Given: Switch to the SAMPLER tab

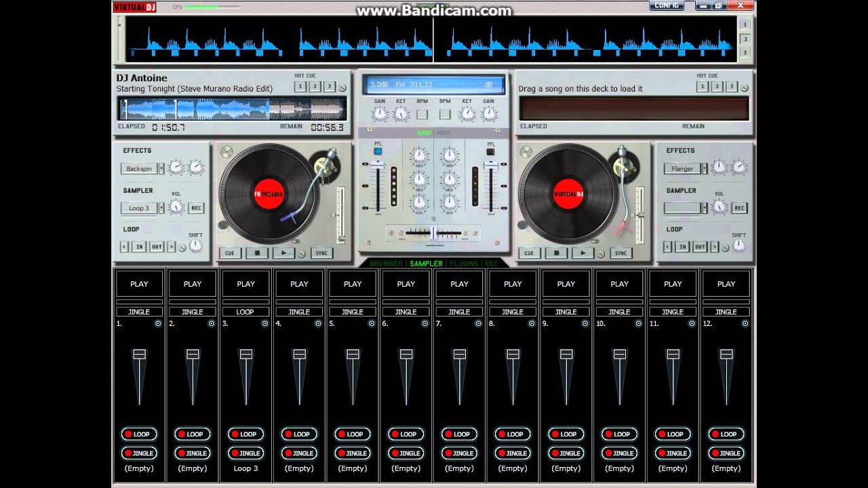Looking at the screenshot, I should pos(427,263).
